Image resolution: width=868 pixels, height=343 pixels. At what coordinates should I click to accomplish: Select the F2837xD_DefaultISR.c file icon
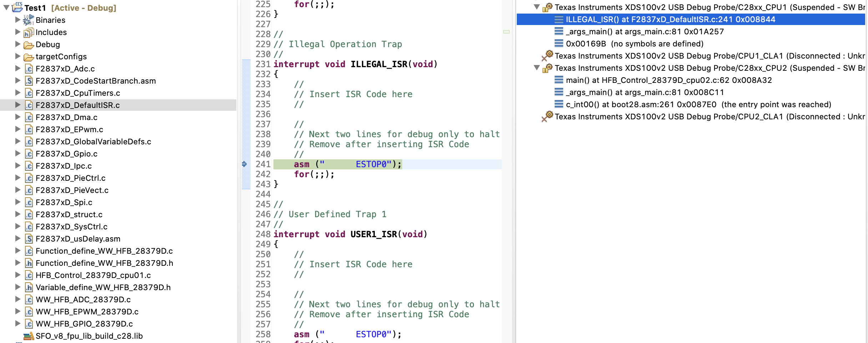coord(28,105)
